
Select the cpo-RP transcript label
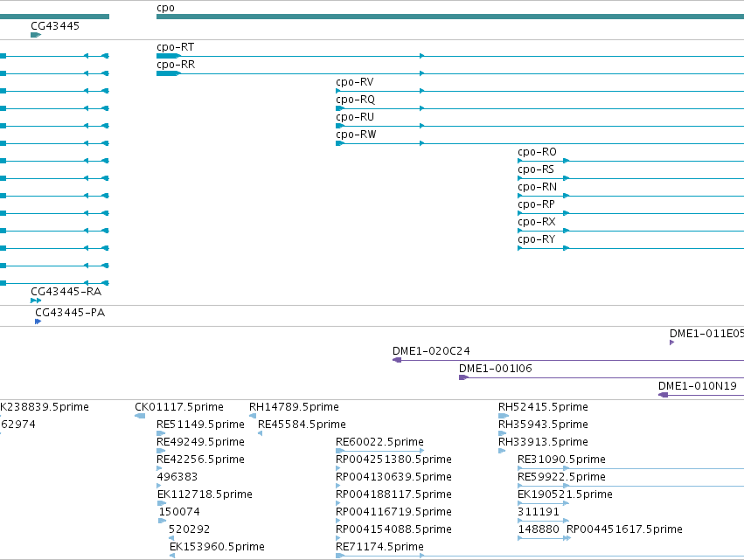536,204
